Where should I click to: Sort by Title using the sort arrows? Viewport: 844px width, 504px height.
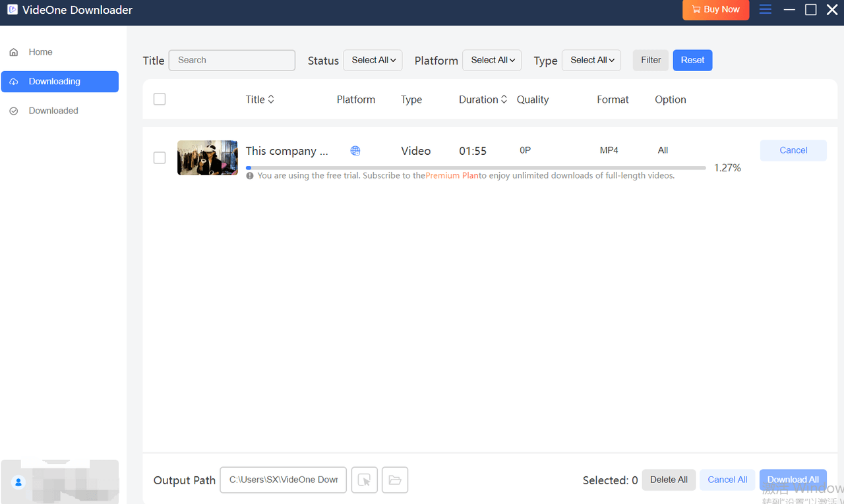click(271, 99)
